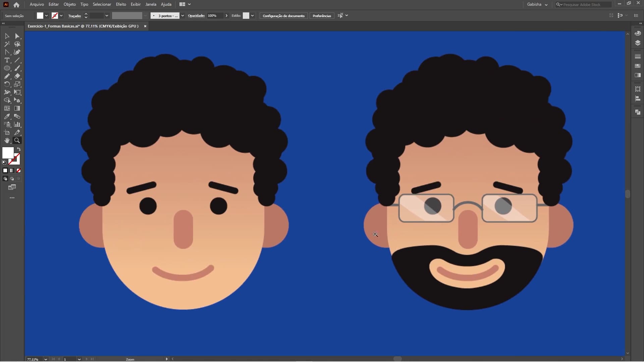
Task: Open the arrange documents dropdown
Action: 185,4
